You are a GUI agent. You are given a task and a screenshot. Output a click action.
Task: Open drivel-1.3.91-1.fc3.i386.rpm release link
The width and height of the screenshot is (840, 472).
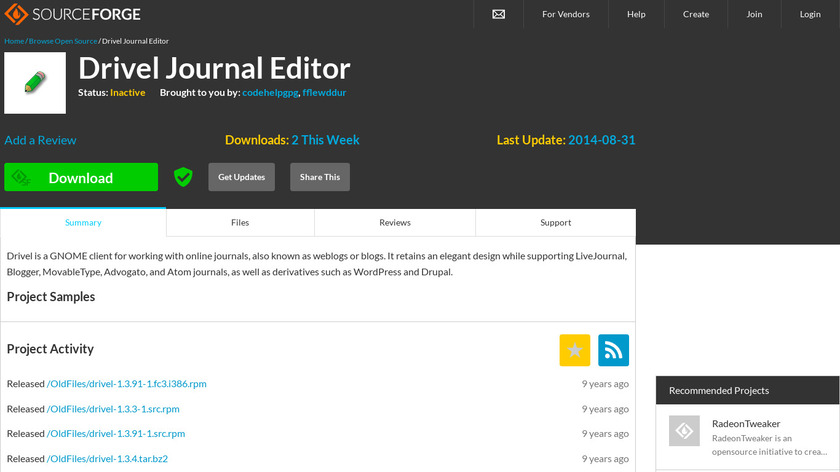127,384
